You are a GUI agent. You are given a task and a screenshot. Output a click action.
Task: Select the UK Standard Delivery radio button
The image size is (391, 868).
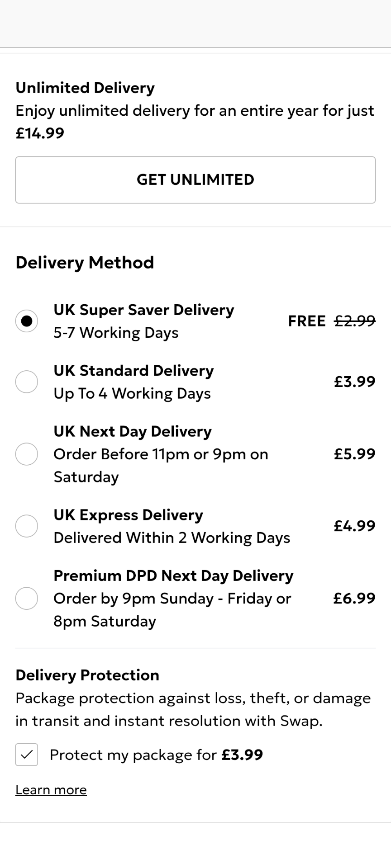[27, 382]
